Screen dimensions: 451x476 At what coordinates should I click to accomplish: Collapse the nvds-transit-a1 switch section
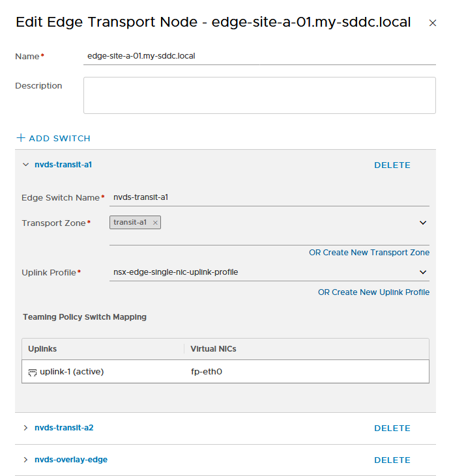point(26,165)
